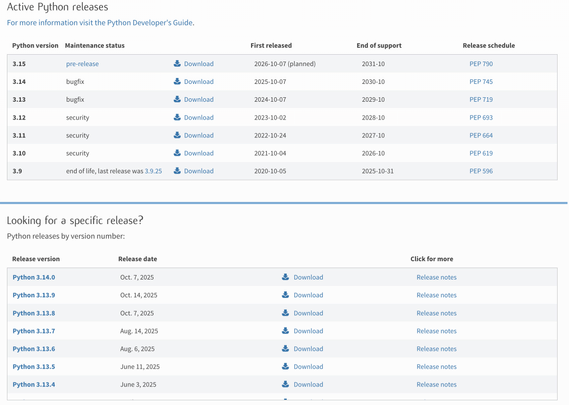This screenshot has width=569, height=405.
Task: Click Download text link for Python 3.14 row
Action: 199,82
